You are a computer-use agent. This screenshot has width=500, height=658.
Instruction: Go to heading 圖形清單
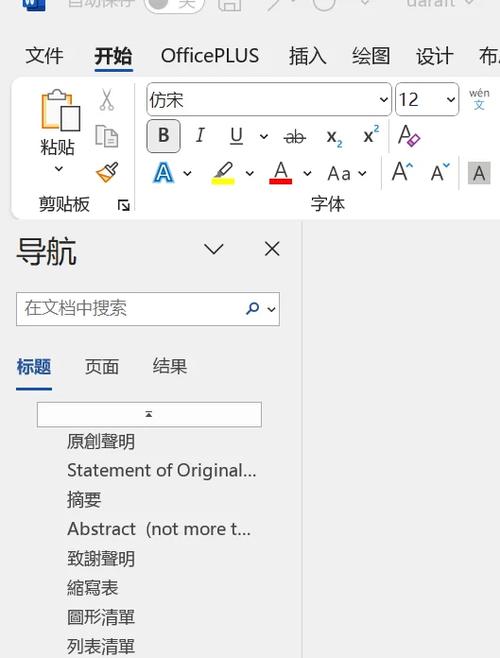click(101, 617)
